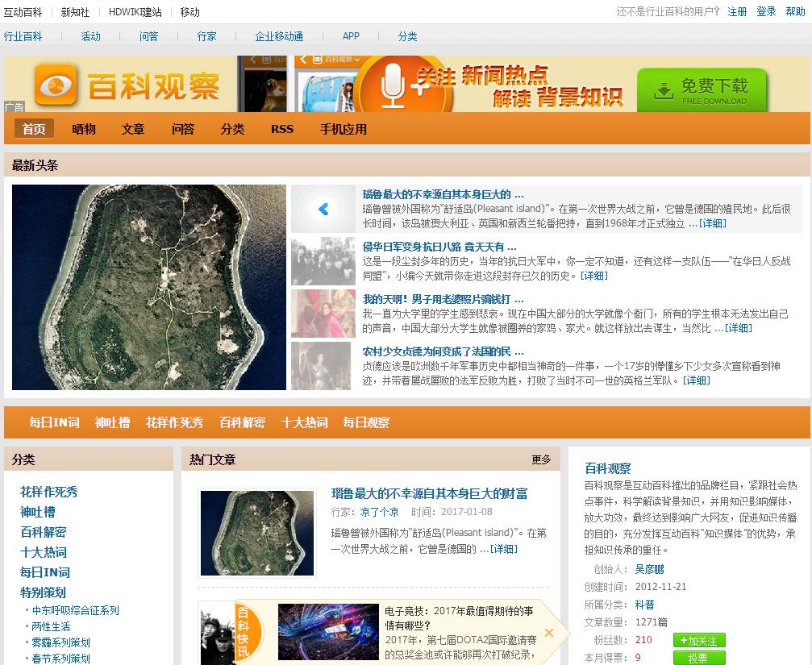812x665 pixels.
Task: Click the 科普 category link
Action: click(x=645, y=605)
